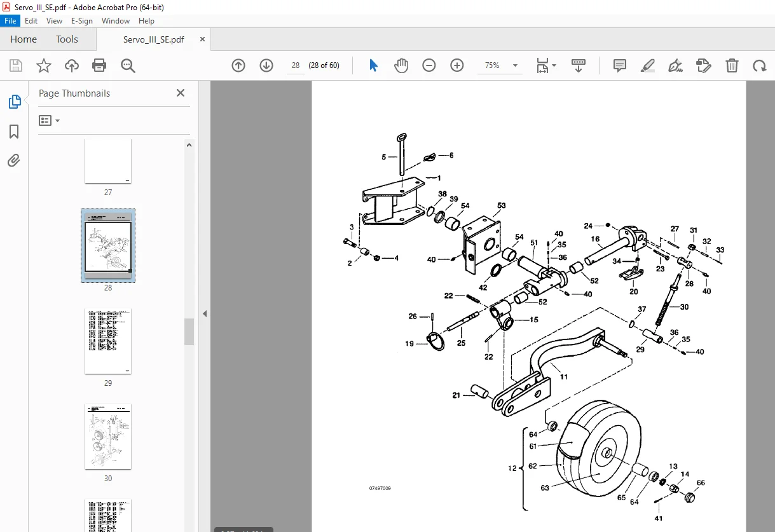Click the thumbnails pane scroll up arrow
Viewport: 775px width, 532px height.
click(189, 145)
